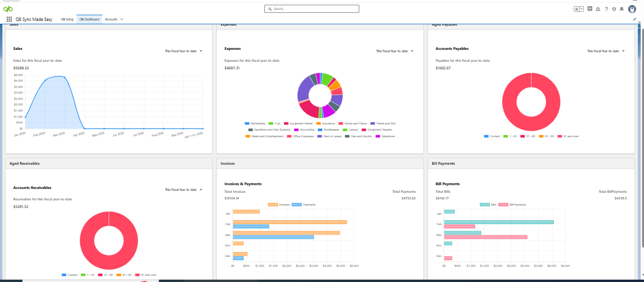
Task: Click the pencil edit page icon
Action: (635, 19)
